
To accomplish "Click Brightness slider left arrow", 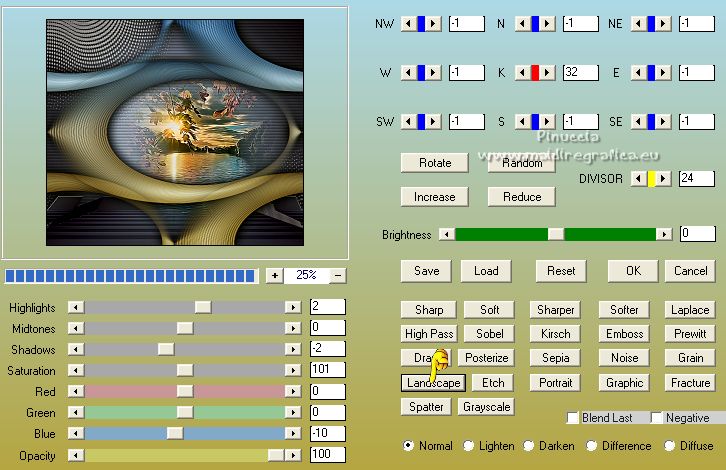I will [447, 234].
